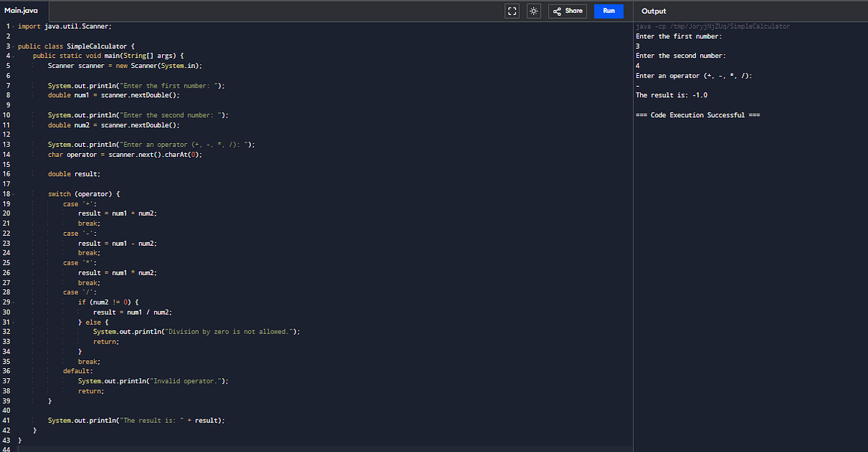Screen dimensions: 868x452
Task: Select the default case line in the switch
Action: (76, 370)
